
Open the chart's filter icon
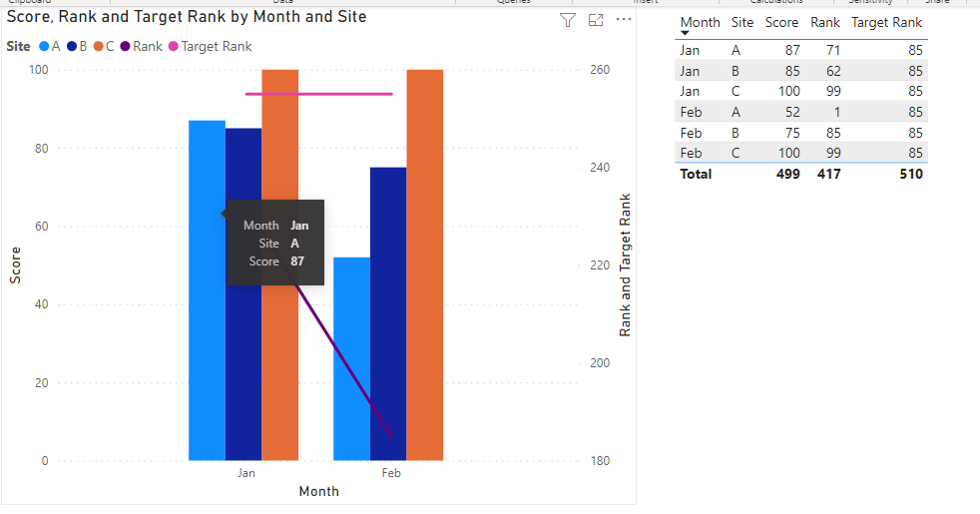pos(568,21)
